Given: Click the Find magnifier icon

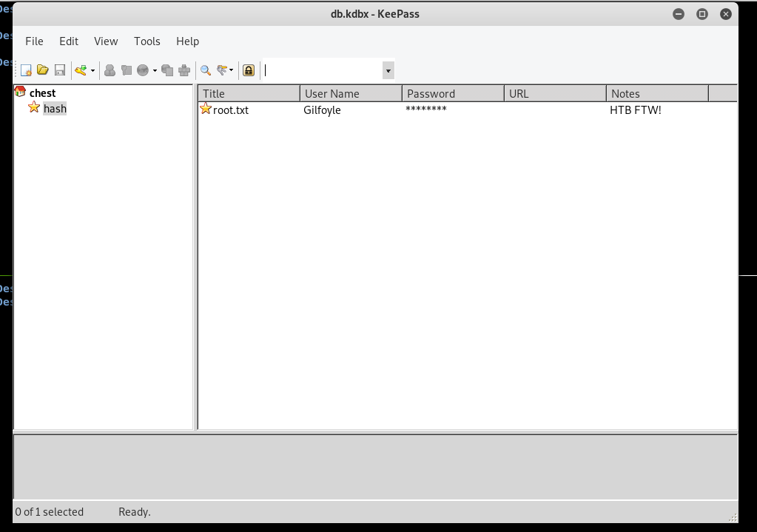Looking at the screenshot, I should coord(206,70).
